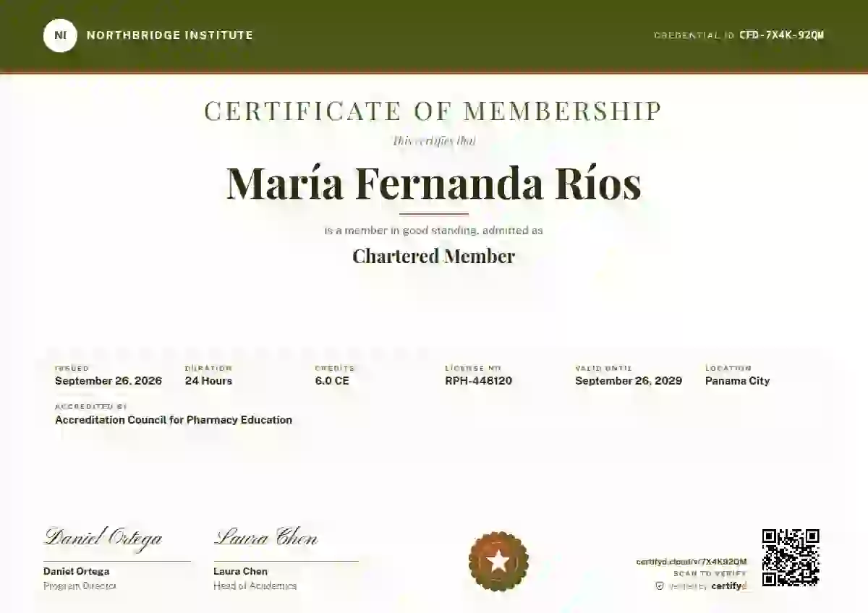Click the 'This certifies that' line

(x=434, y=141)
